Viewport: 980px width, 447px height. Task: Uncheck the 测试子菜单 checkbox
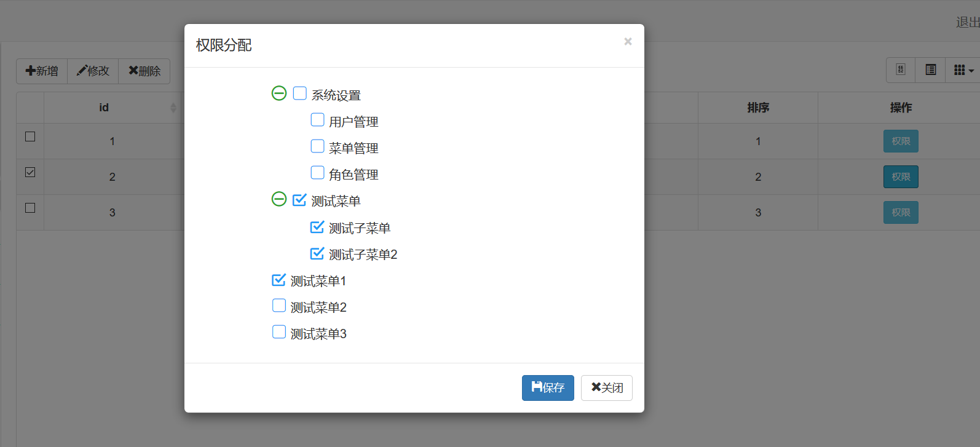(x=318, y=227)
